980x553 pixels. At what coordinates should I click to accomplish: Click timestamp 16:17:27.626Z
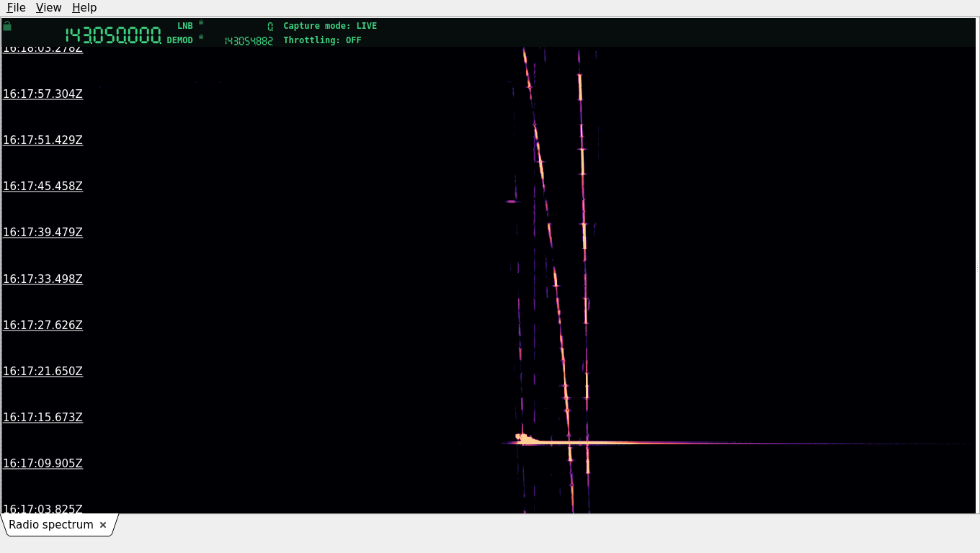43,325
